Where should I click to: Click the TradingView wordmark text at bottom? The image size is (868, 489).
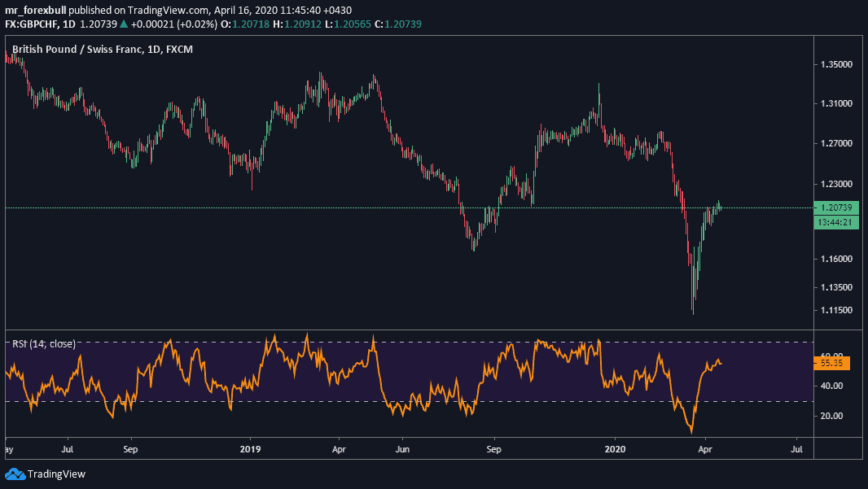click(56, 474)
